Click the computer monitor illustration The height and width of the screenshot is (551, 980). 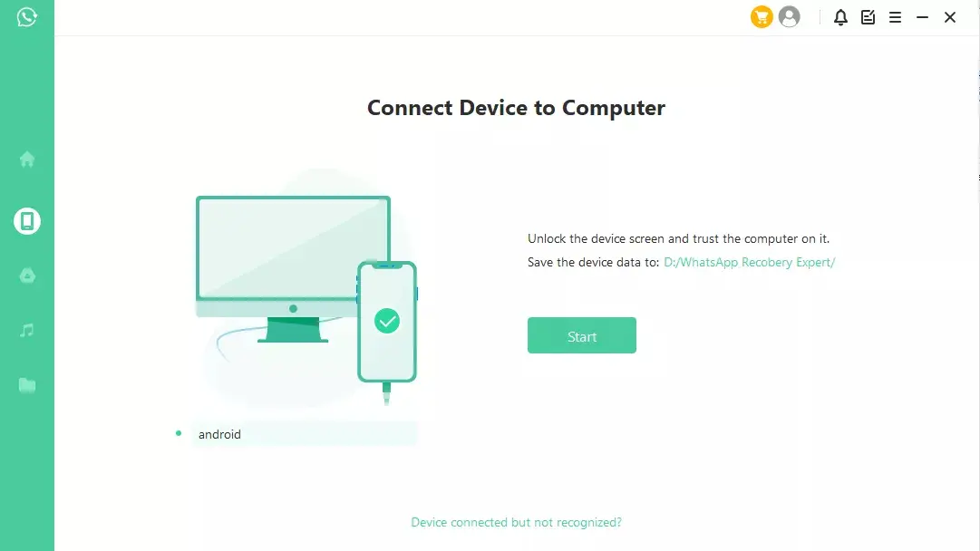[x=293, y=268]
